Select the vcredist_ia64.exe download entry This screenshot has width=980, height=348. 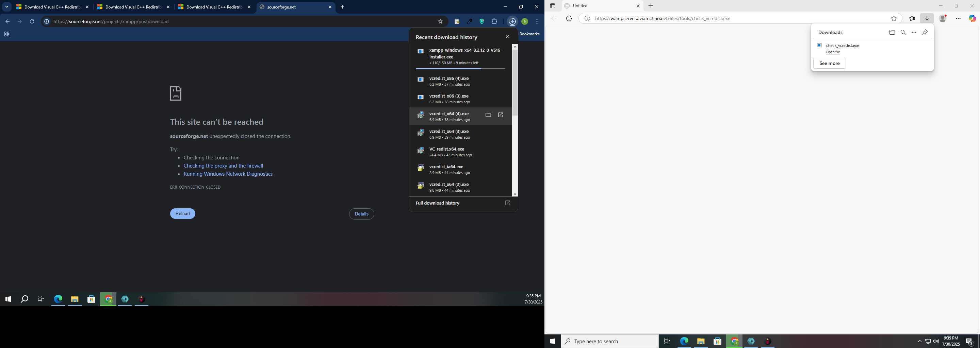460,170
